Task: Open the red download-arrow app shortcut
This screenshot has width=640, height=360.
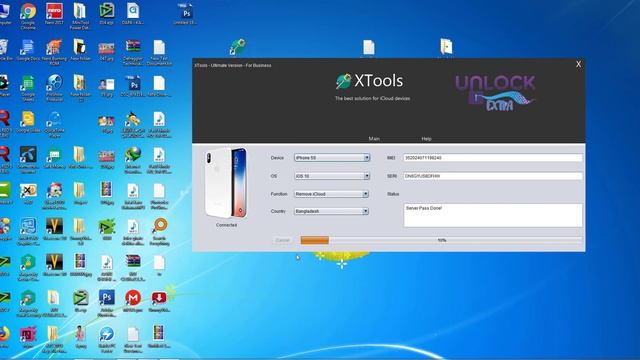Action: [x=159, y=301]
